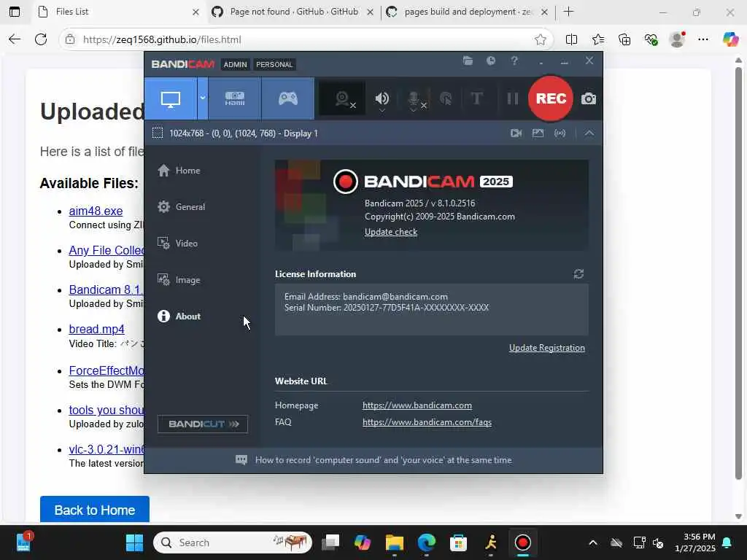Open the video files camcorder icon
This screenshot has height=560, width=747.
[x=516, y=133]
